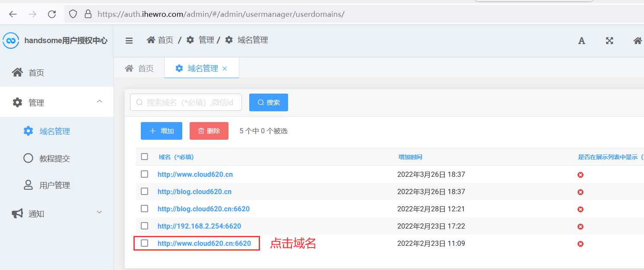Viewport: 644px width, 270px height.
Task: Open 教程提交 in the sidebar
Action: point(57,158)
